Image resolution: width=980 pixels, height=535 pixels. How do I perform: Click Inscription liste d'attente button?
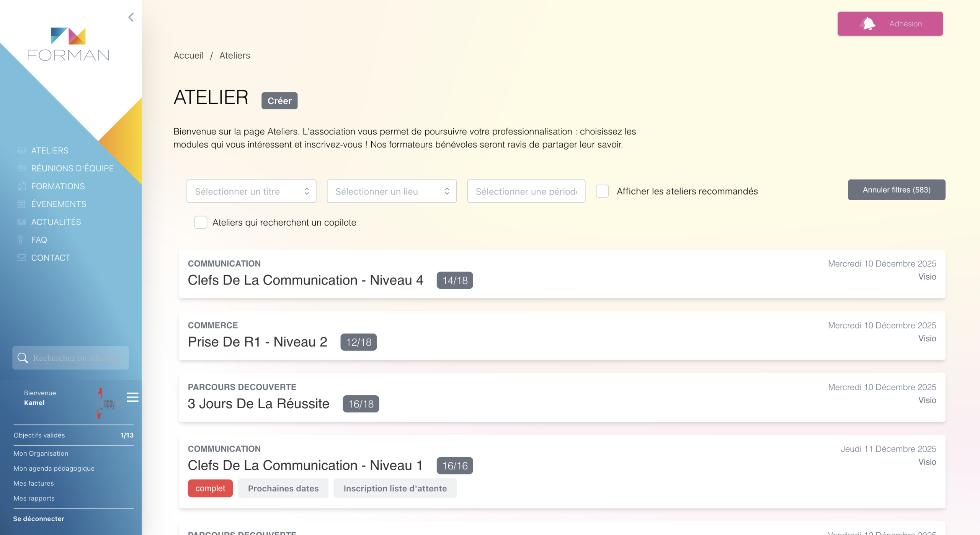pos(395,488)
